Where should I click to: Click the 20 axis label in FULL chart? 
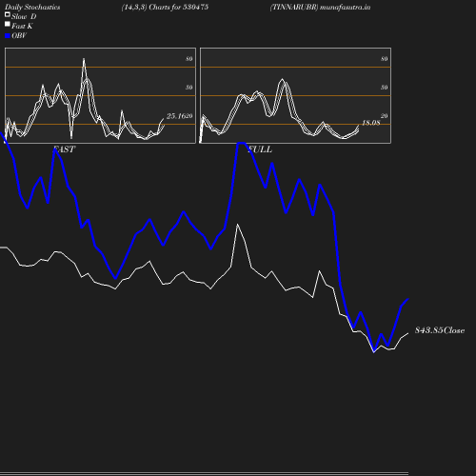(x=385, y=116)
